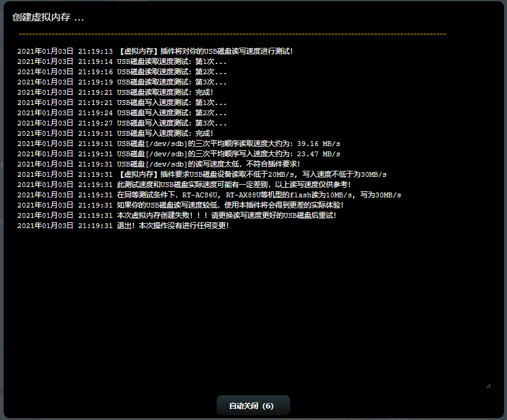Click line 以上读写速度仅供参考!
The image size is (507, 420).
pos(184,185)
